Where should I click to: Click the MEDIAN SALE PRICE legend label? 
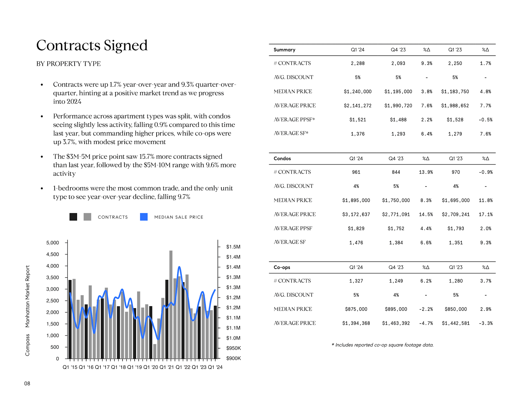179,217
